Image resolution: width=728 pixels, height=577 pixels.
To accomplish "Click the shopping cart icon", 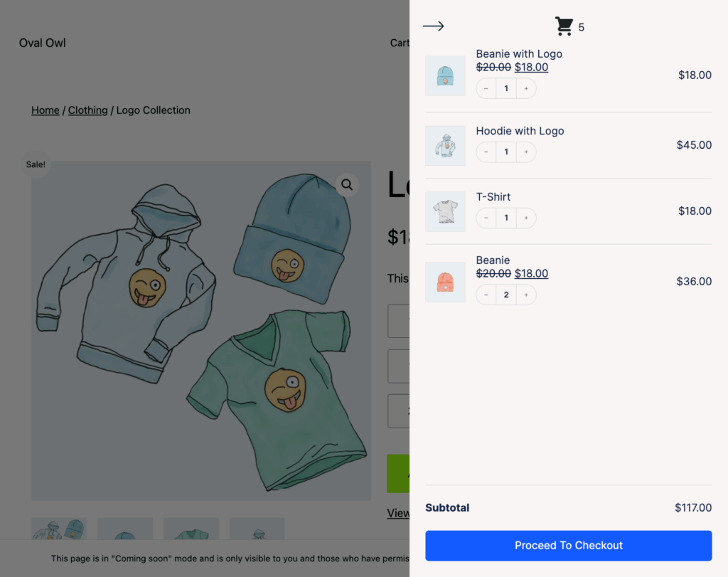I will (564, 26).
